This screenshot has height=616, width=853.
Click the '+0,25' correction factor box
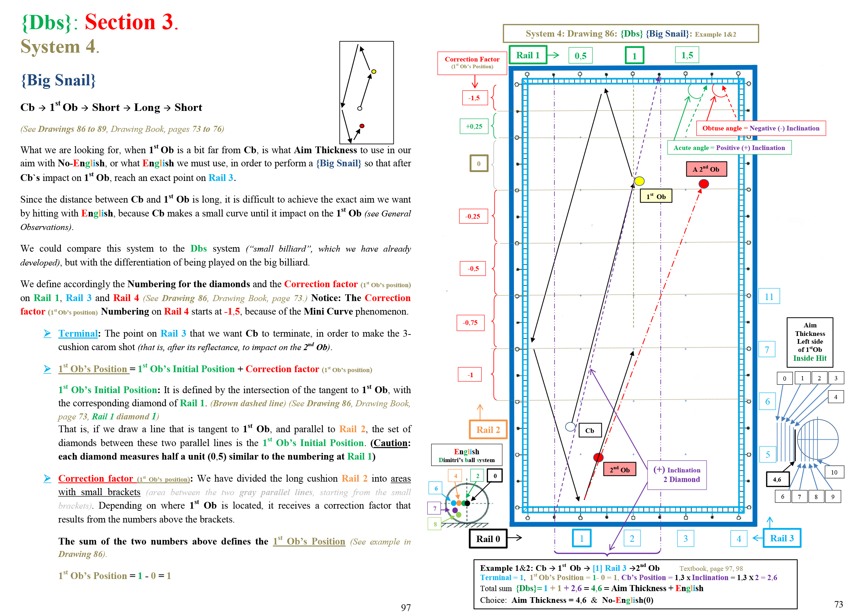coord(474,126)
